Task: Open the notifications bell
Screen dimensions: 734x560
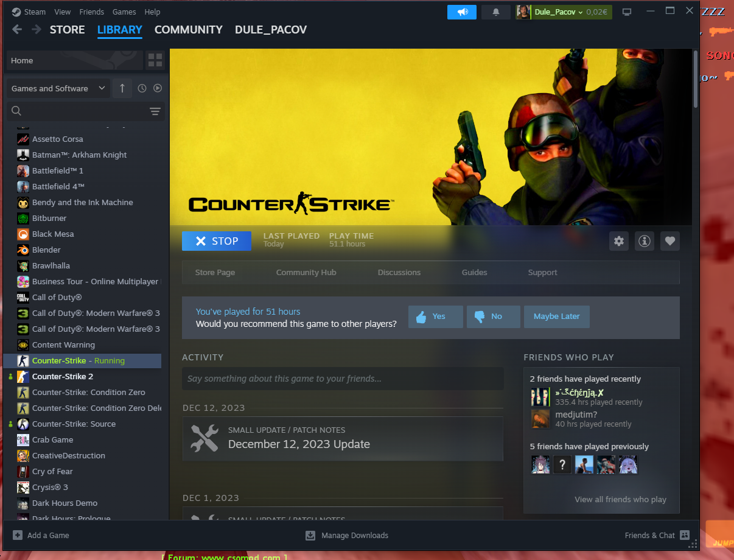Action: pyautogui.click(x=495, y=12)
